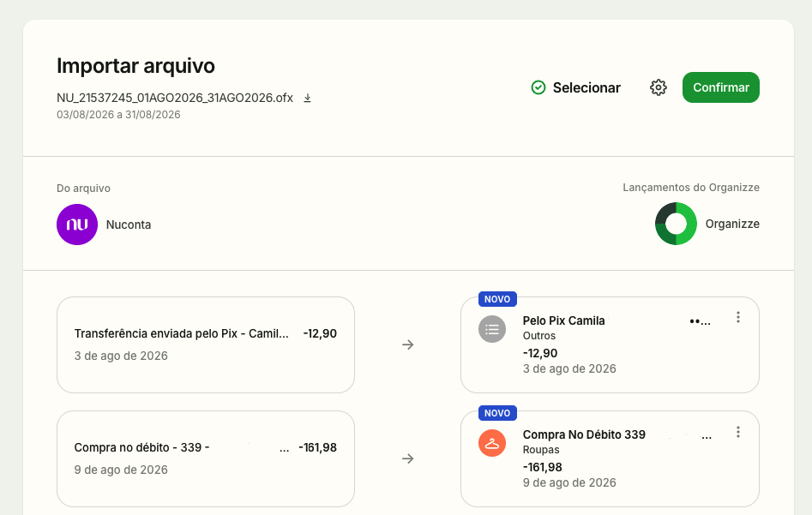Click -12,90 amount in Pelo Pix Camila entry
This screenshot has width=812, height=515.
coord(540,353)
